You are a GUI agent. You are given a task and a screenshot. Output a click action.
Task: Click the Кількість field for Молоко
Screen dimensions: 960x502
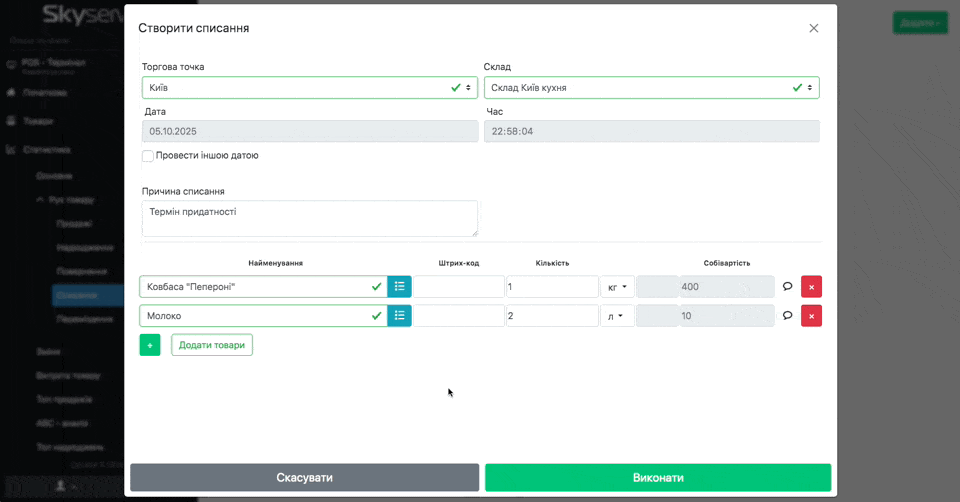pyautogui.click(x=551, y=316)
